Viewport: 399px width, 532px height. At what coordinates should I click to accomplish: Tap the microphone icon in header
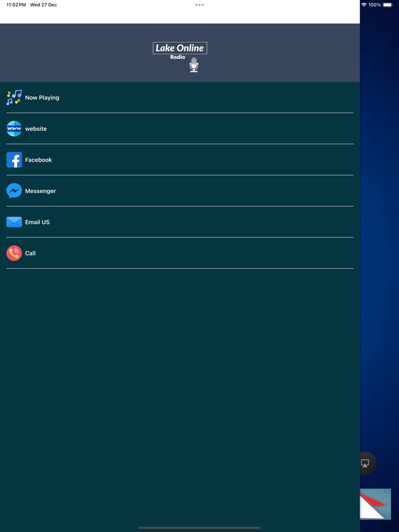194,65
